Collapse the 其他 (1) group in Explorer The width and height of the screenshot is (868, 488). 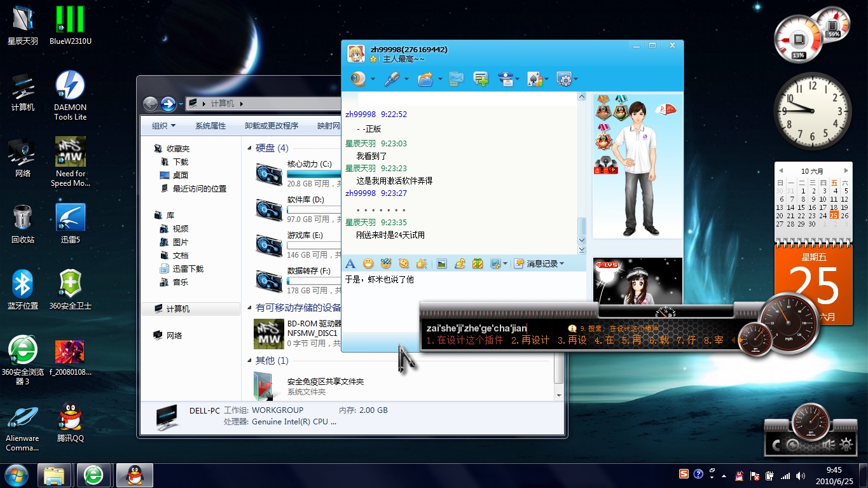(250, 361)
